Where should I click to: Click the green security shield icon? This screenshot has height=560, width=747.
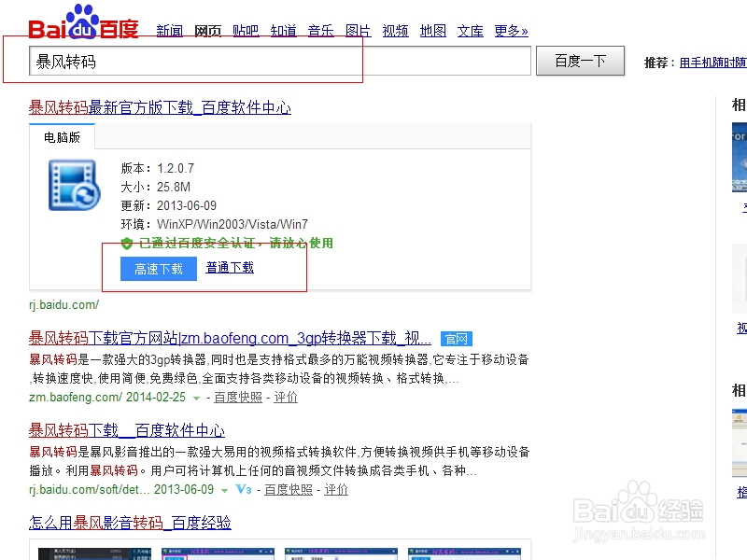pos(127,244)
